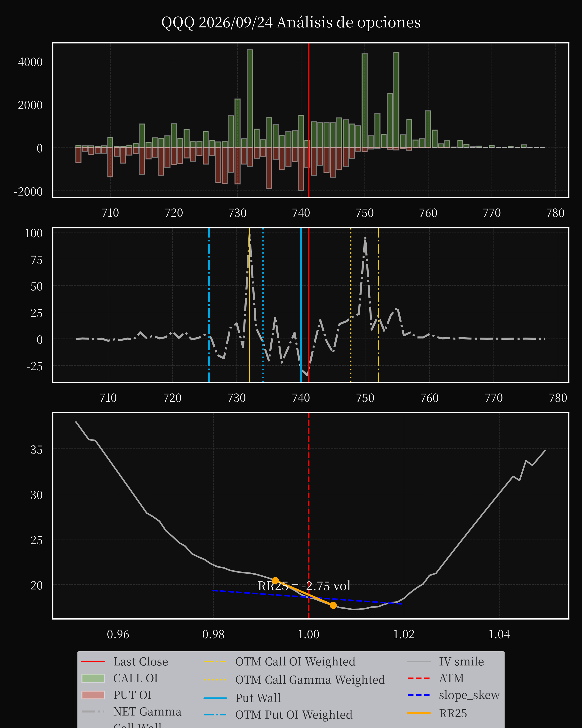The image size is (582, 728).
Task: Click the '1.04' x-axis tick label
Action: 499,635
